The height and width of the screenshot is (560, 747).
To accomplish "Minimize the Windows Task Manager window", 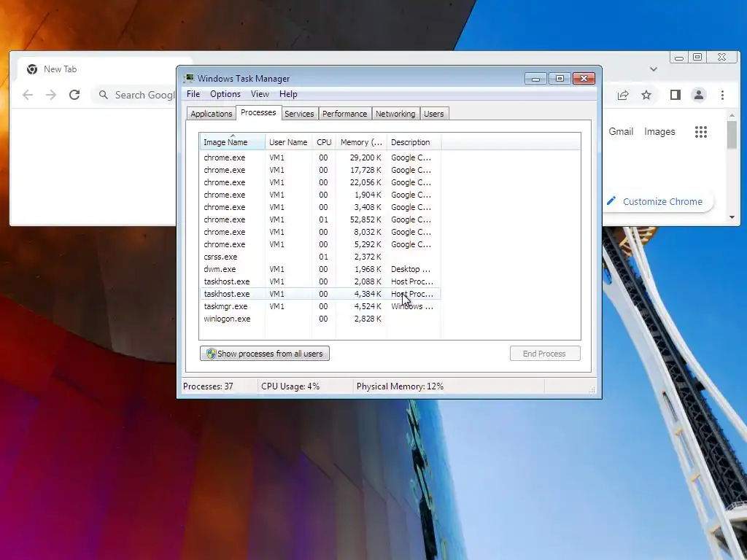I will pos(535,79).
